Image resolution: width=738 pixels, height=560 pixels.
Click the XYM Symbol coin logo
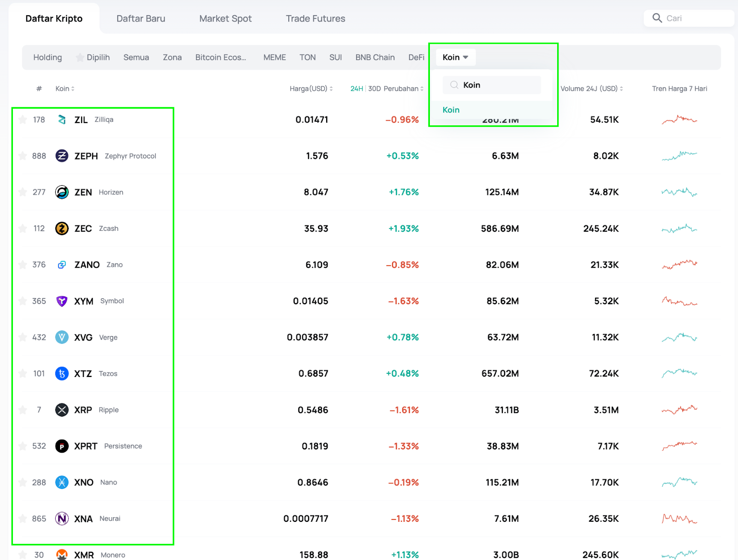(x=62, y=301)
